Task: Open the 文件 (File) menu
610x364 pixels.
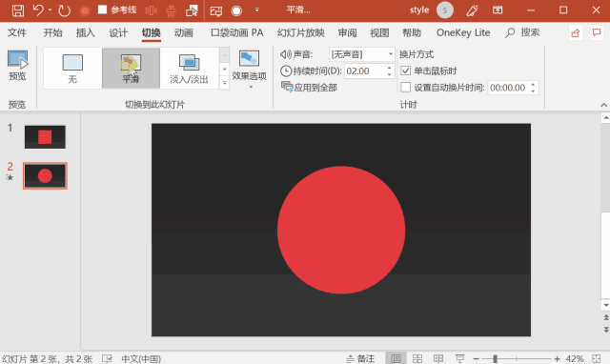Action: 17,32
